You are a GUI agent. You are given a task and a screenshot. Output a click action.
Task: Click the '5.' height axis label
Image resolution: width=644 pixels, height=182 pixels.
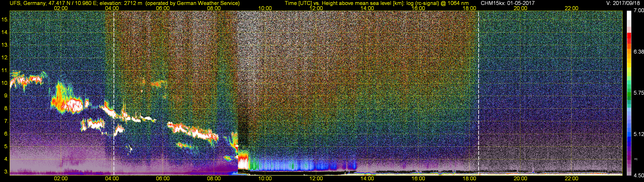(x=6, y=147)
